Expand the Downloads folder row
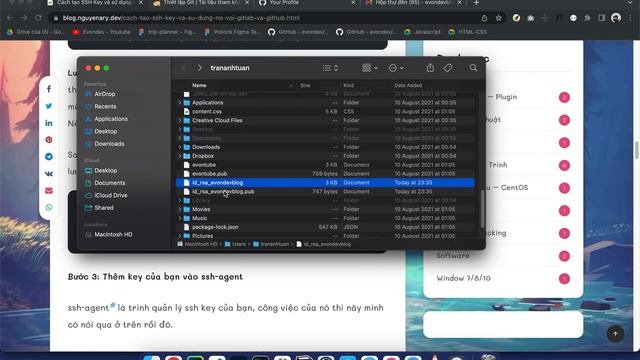 180,147
